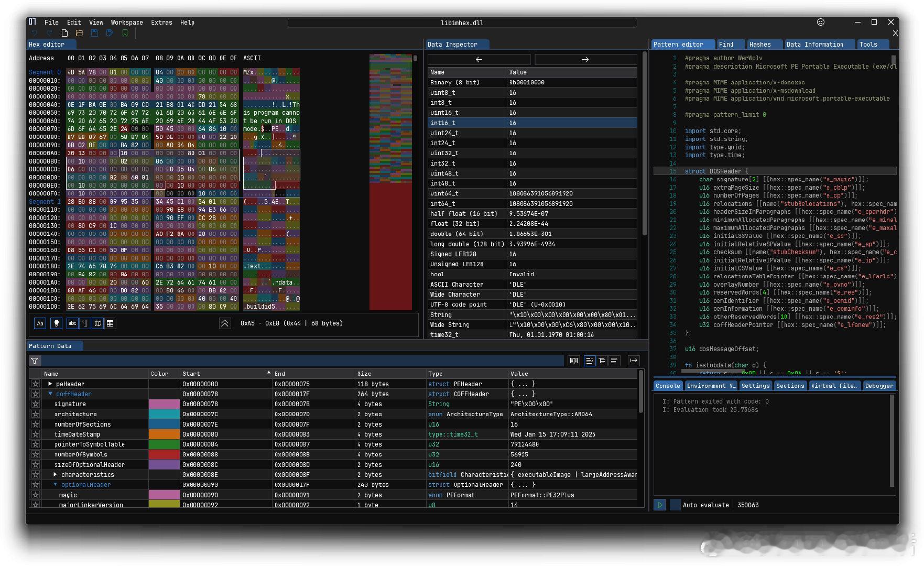Expand the characteristics bitfield row
The width and height of the screenshot is (924, 566).
56,475
